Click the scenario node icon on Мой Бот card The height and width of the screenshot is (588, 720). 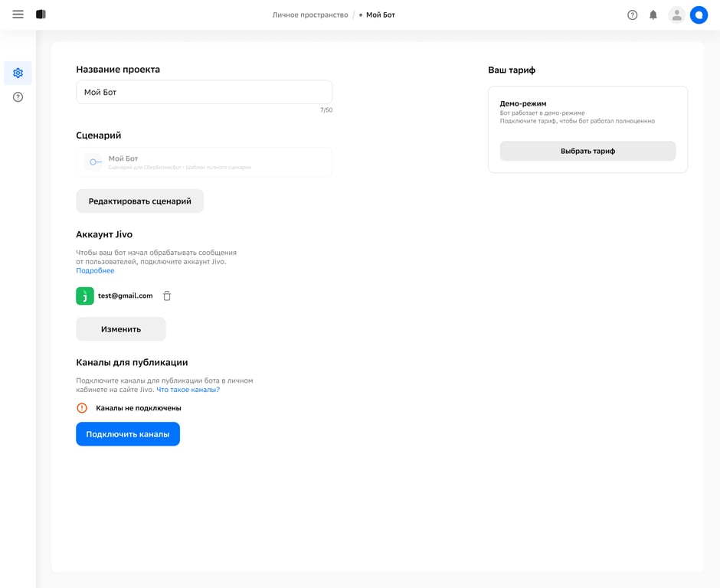(x=94, y=162)
